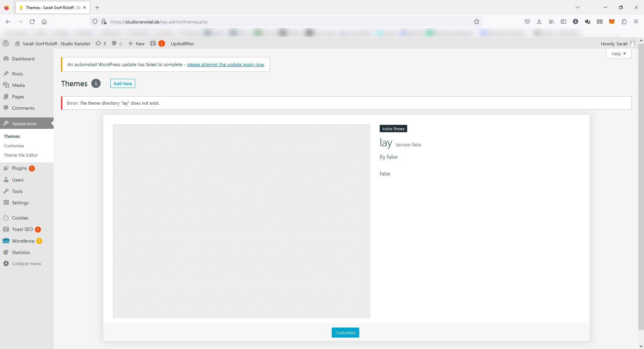Expand the Help dropdown tab
Screen dimensions: 644x349
[x=619, y=54]
